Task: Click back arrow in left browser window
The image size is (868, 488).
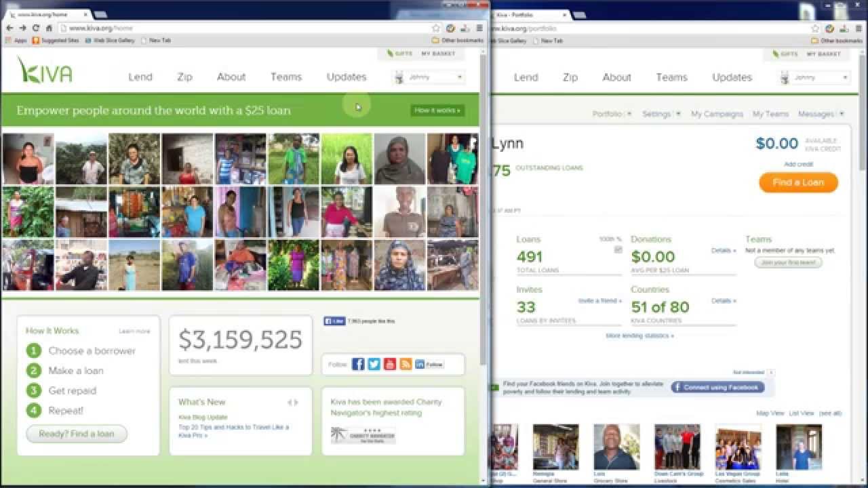Action: coord(9,28)
